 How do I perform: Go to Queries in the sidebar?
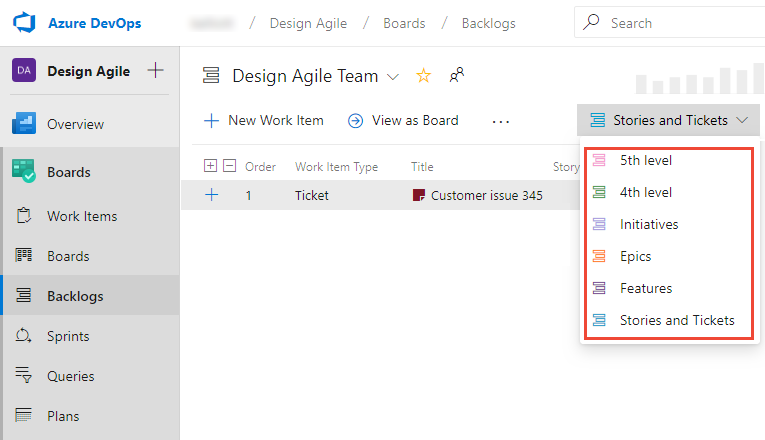point(70,376)
